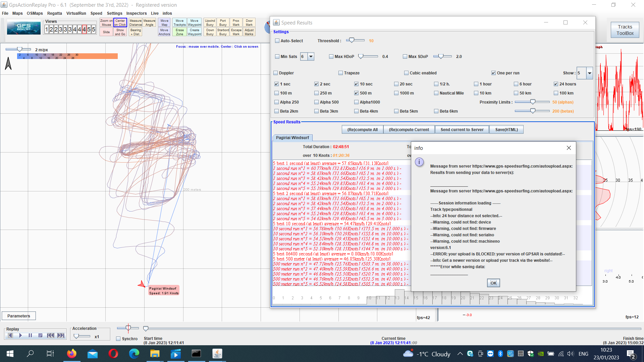Enable Center on Click mode
Viewport: 644px width, 362px height.
[x=120, y=22]
